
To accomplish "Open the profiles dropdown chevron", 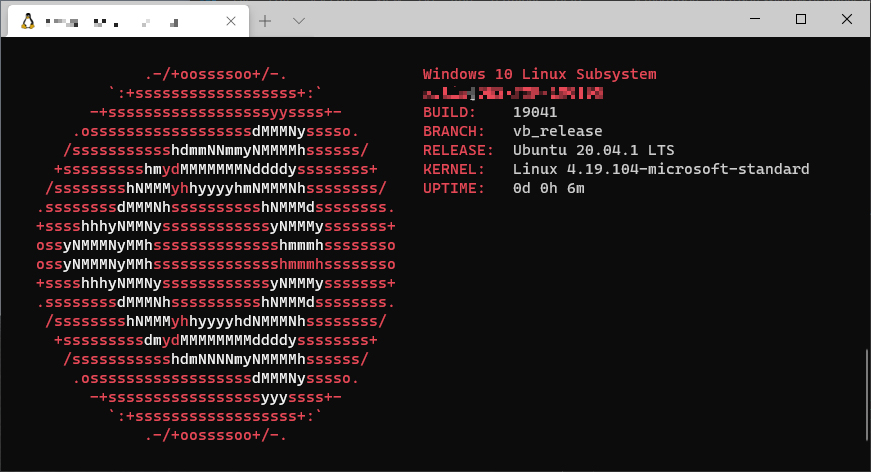I will click(299, 21).
